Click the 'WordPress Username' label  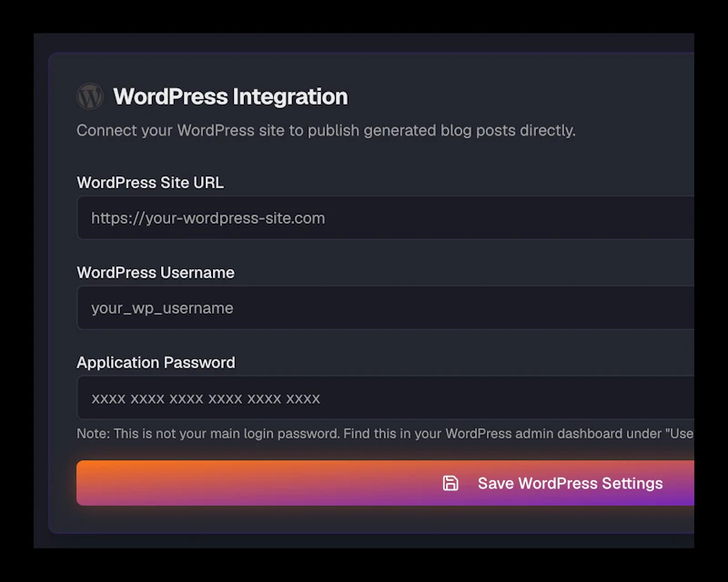point(156,273)
